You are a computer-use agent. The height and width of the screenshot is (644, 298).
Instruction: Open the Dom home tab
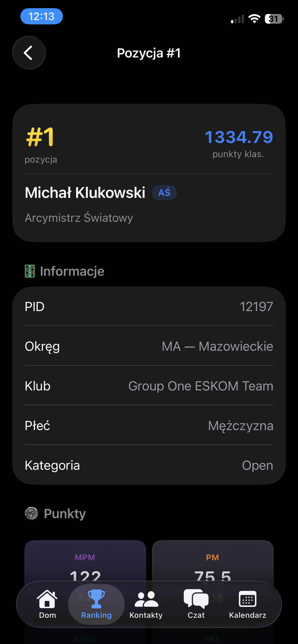pyautogui.click(x=47, y=604)
